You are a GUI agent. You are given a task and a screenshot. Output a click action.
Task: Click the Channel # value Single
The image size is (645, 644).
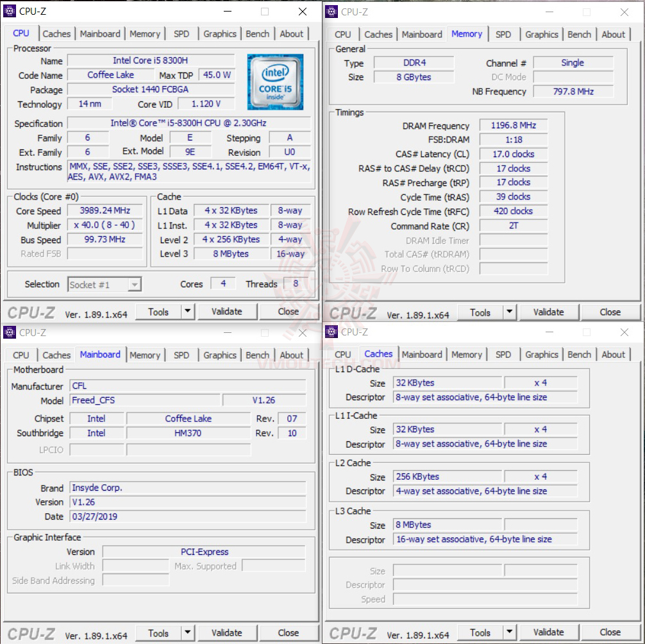point(573,63)
